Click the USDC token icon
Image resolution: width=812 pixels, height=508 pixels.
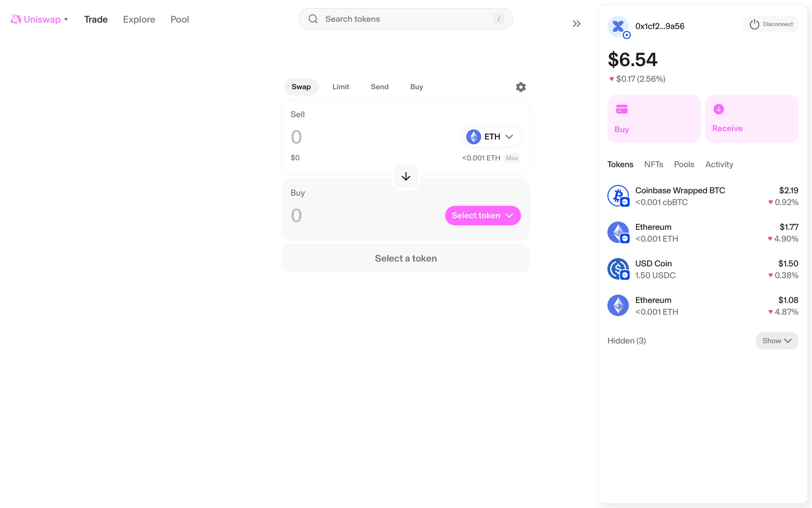pos(618,269)
